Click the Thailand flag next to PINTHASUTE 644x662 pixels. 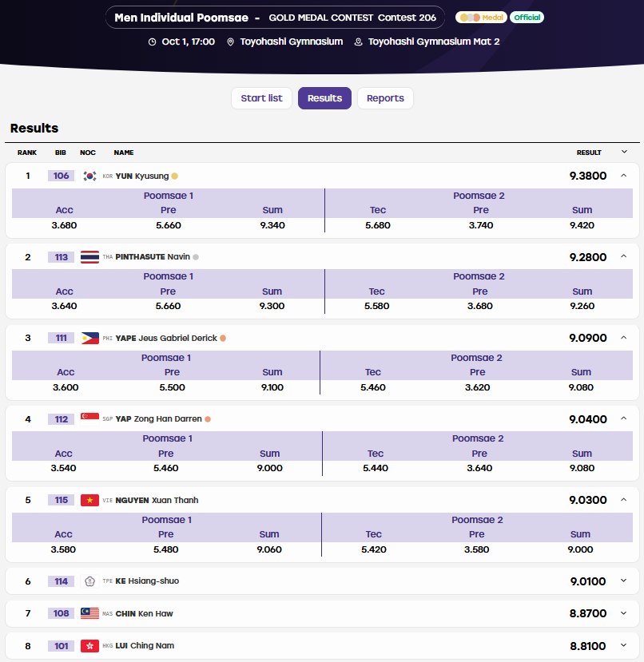(x=89, y=257)
